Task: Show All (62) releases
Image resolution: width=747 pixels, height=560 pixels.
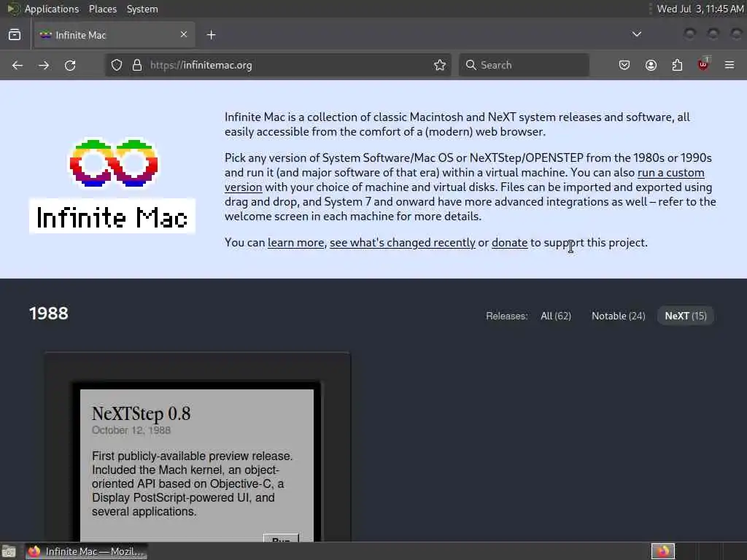Action: [x=556, y=316]
